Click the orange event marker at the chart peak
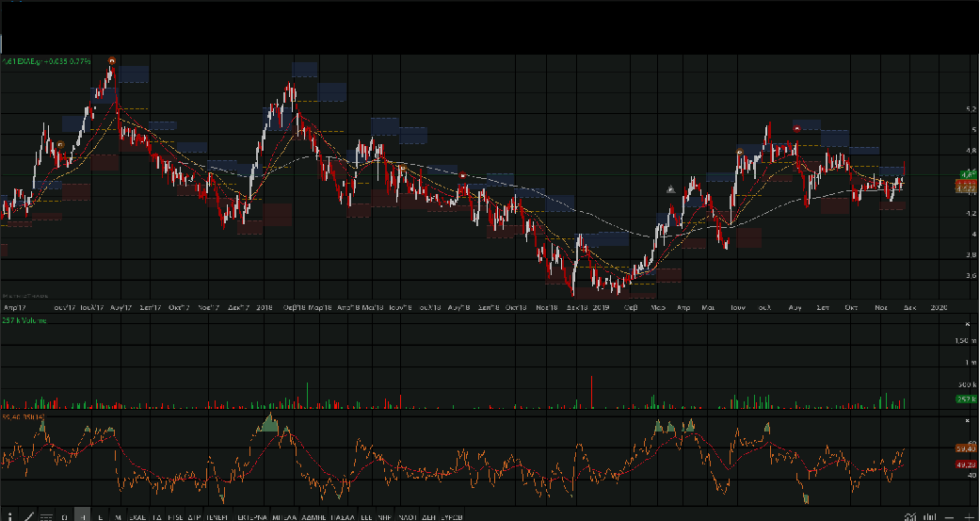 pyautogui.click(x=112, y=60)
